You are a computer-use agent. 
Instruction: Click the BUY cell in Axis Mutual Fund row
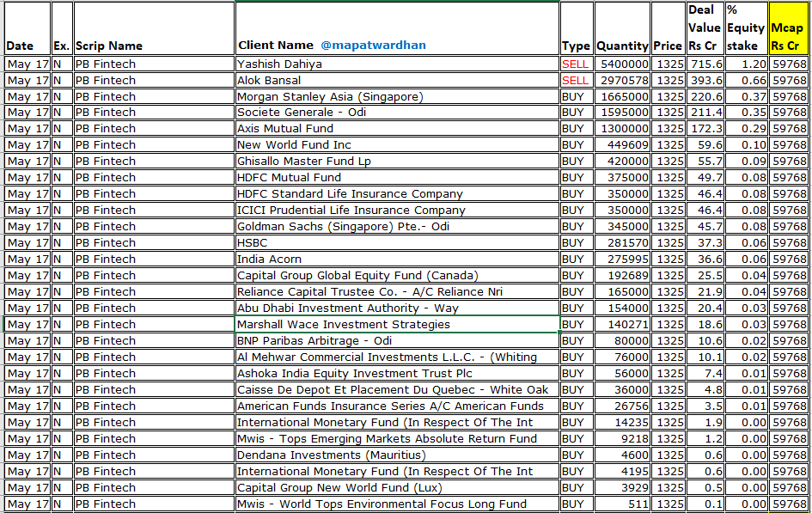[x=577, y=128]
